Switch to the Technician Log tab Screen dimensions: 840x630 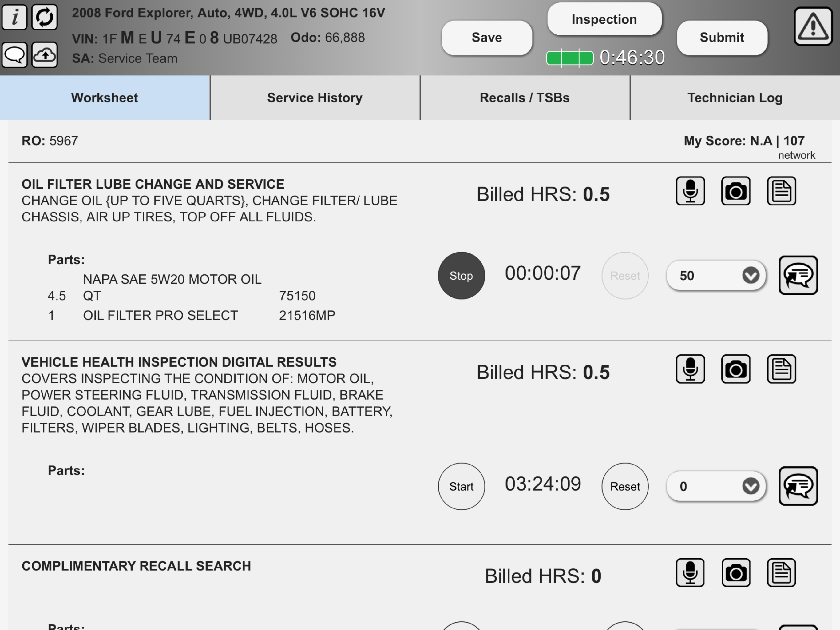(735, 98)
